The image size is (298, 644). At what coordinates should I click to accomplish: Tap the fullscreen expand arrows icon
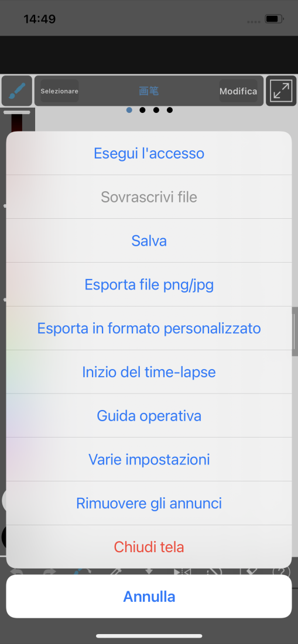281,91
